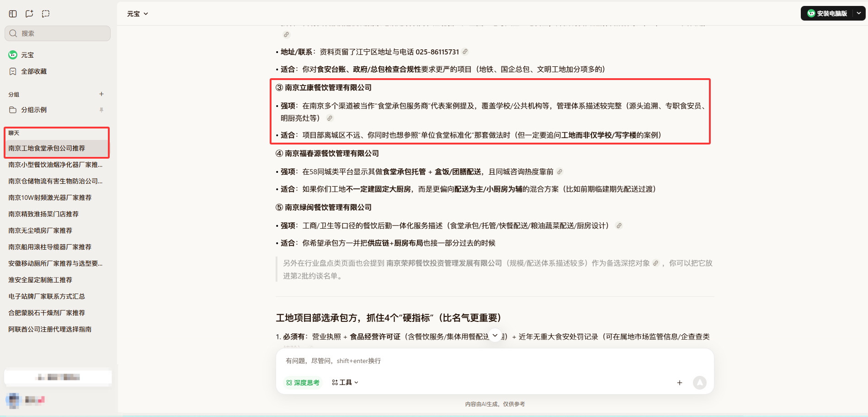Click the bookmark icon beside 全部收藏
Viewport: 868px width, 417px height.
pyautogui.click(x=13, y=71)
